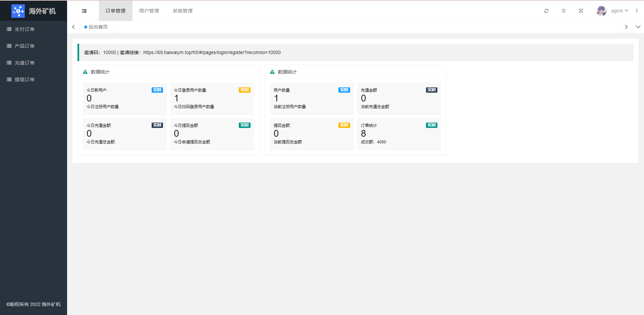Click the refresh icon in top bar
This screenshot has width=644, height=315.
pos(546,11)
